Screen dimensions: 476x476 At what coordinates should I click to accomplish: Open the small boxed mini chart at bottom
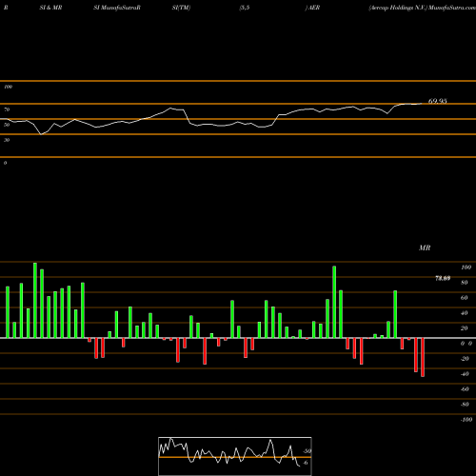[235, 456]
